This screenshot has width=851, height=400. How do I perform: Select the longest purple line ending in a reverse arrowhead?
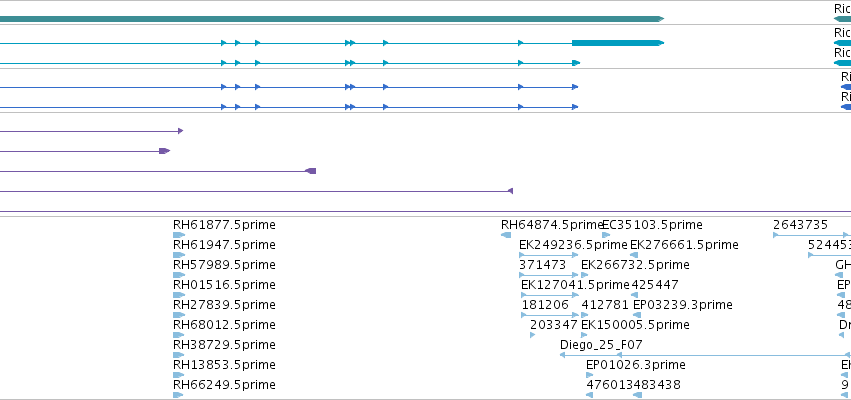click(256, 191)
